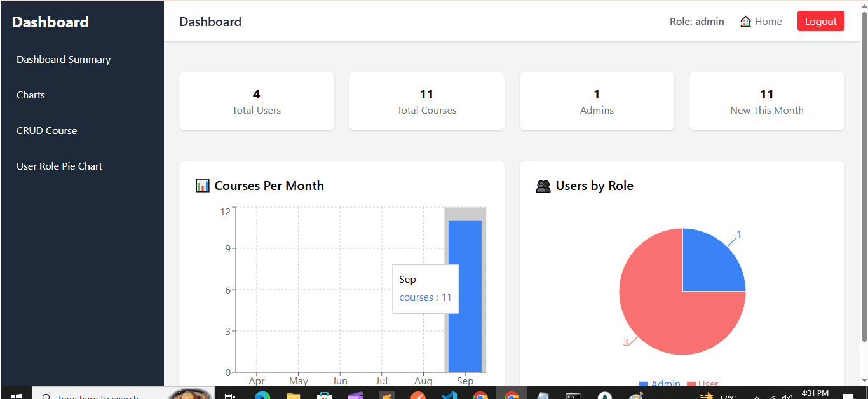Click the taskbar clock showing 4:31 PM
868x399 pixels.
815,393
